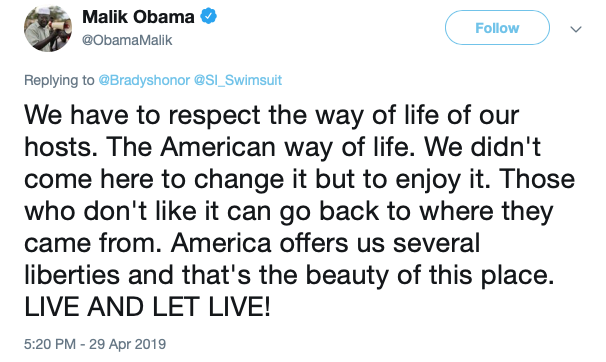Click the tweet's first line of text
The image size is (606, 362).
click(x=271, y=116)
